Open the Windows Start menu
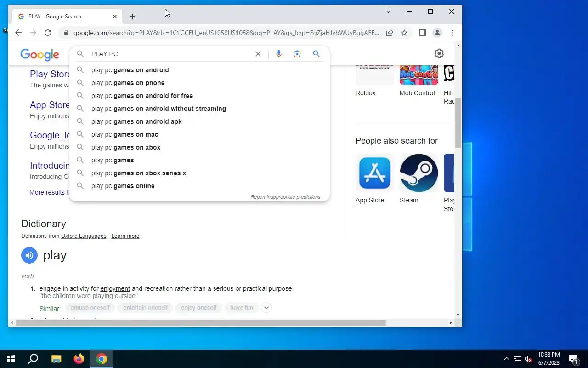Screen dimensions: 588x368 [11, 359]
